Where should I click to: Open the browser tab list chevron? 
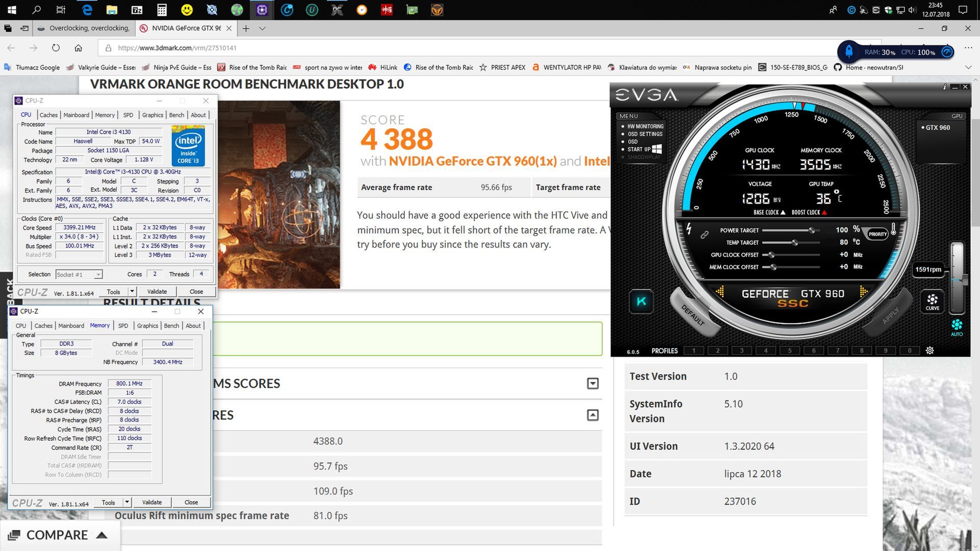(x=262, y=29)
